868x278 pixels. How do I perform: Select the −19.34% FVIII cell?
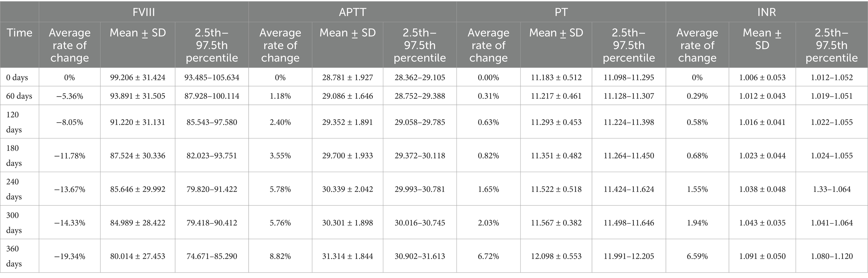pyautogui.click(x=69, y=256)
